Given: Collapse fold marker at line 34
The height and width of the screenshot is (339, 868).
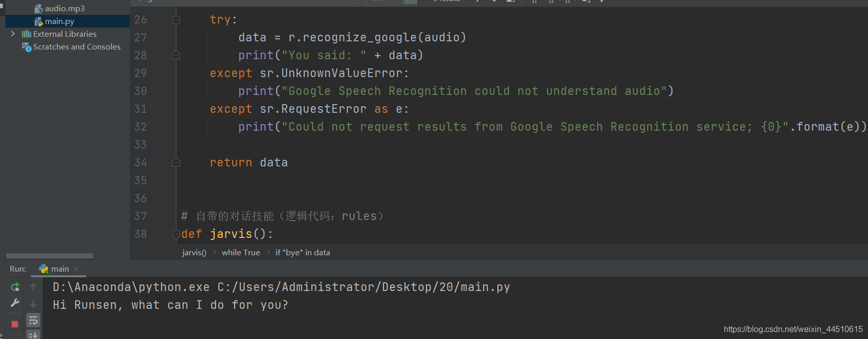Looking at the screenshot, I should pos(176,163).
